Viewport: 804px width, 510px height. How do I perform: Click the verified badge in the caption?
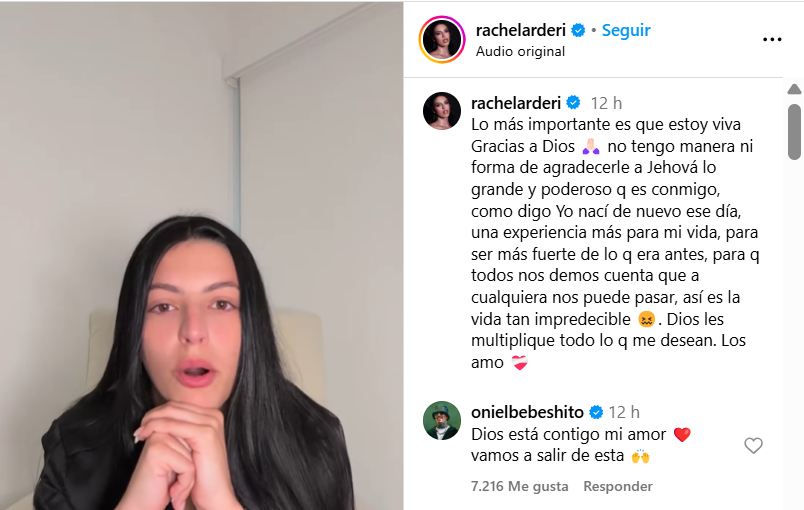click(x=573, y=103)
